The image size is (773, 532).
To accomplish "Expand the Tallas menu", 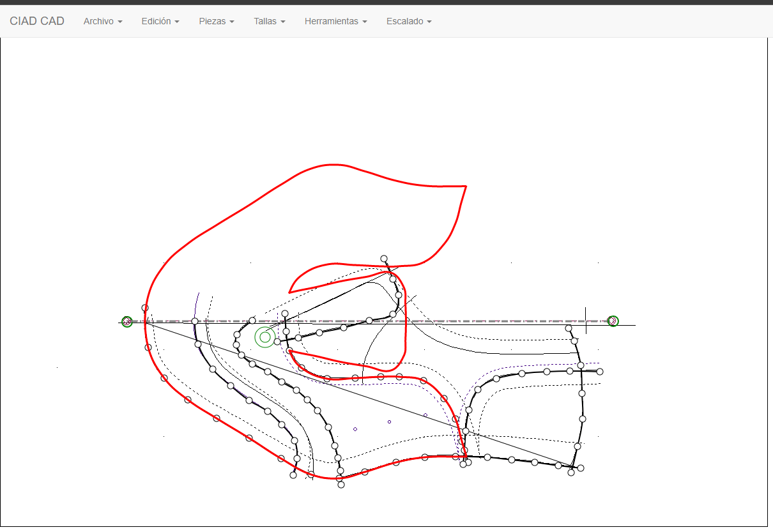I will (270, 21).
